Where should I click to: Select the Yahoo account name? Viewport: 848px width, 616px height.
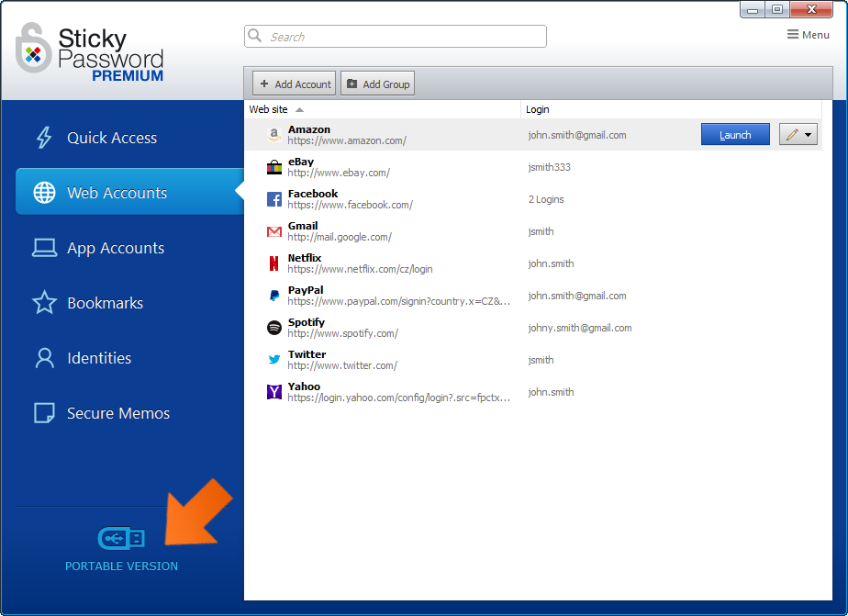coord(304,386)
